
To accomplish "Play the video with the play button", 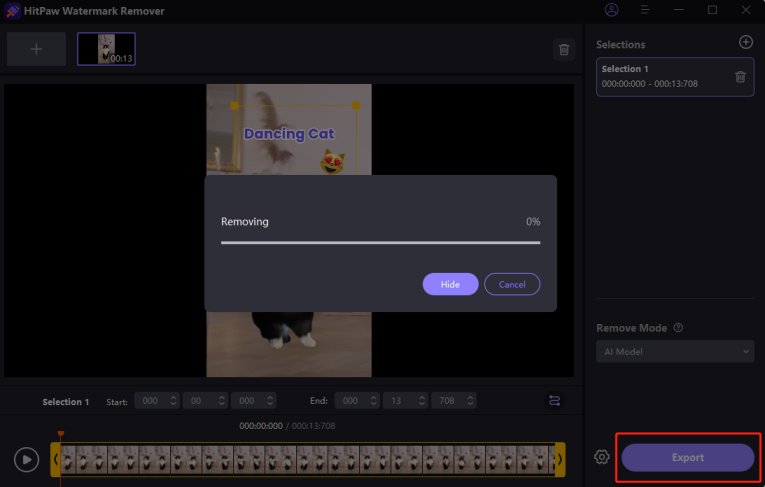I will tap(26, 459).
